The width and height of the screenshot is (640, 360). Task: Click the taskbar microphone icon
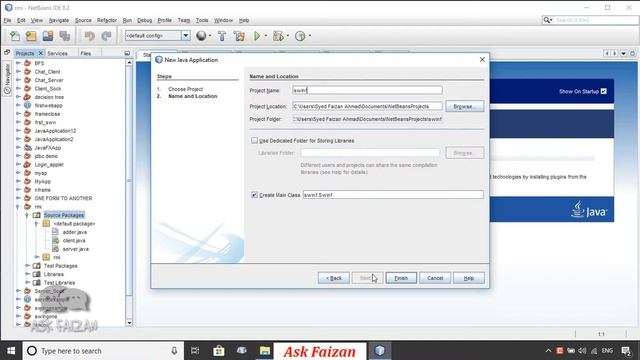click(174, 351)
